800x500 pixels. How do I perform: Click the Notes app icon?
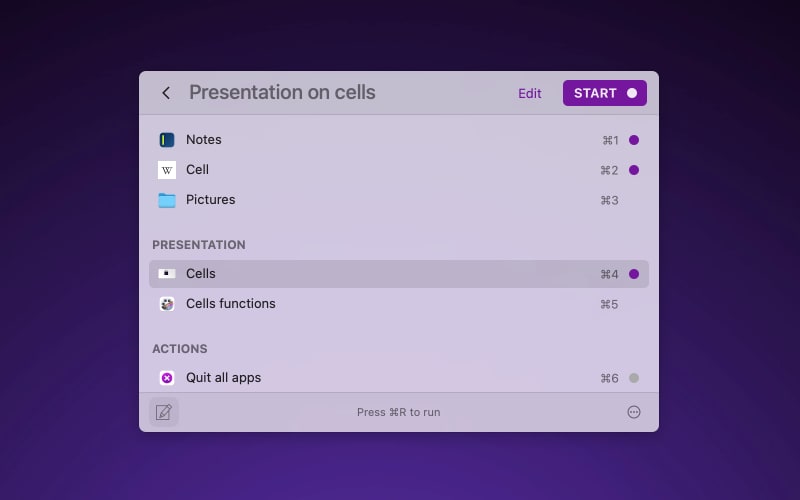coord(167,140)
